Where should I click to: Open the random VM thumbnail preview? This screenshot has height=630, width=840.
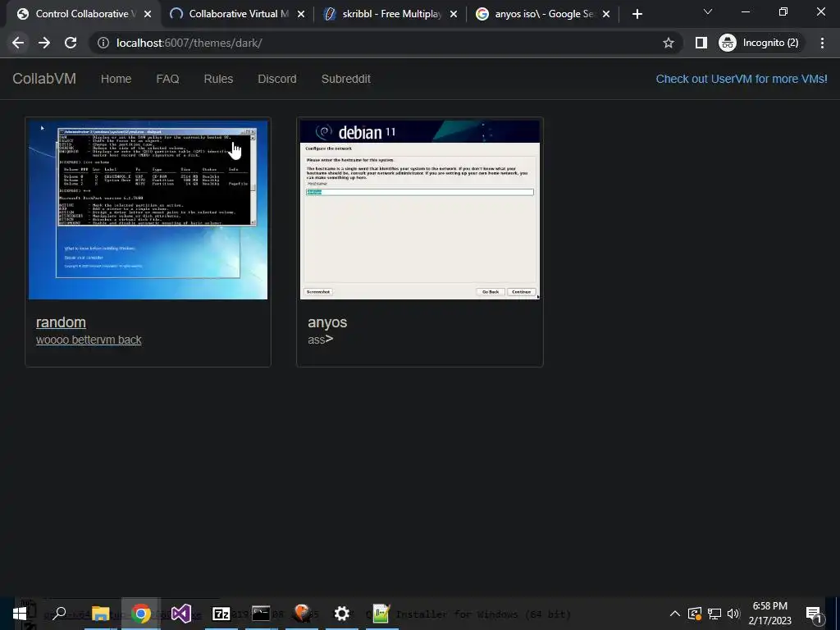tap(148, 209)
